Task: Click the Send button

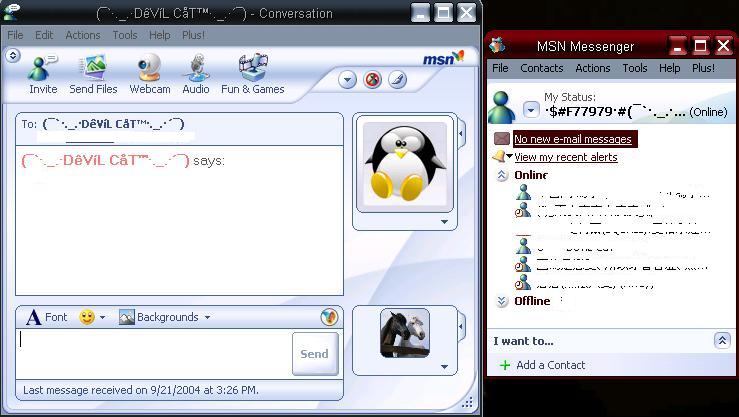Action: 315,354
